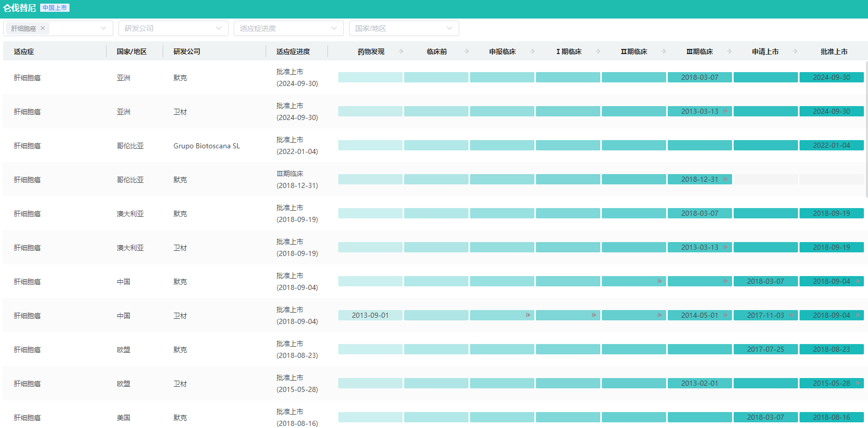Click the Ⅲ期临床 stage column header
Viewport: 868px width, 428px height.
pos(700,52)
